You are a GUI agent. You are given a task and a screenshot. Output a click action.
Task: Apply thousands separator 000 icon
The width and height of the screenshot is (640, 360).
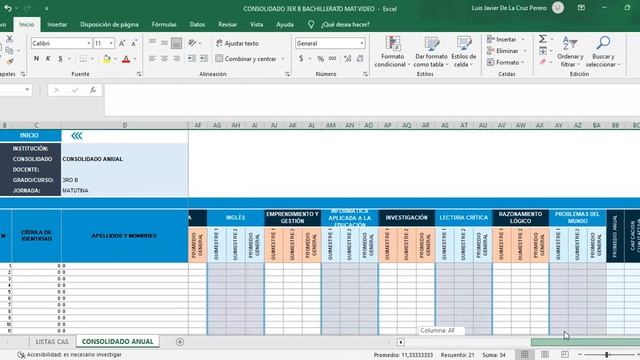click(x=333, y=59)
